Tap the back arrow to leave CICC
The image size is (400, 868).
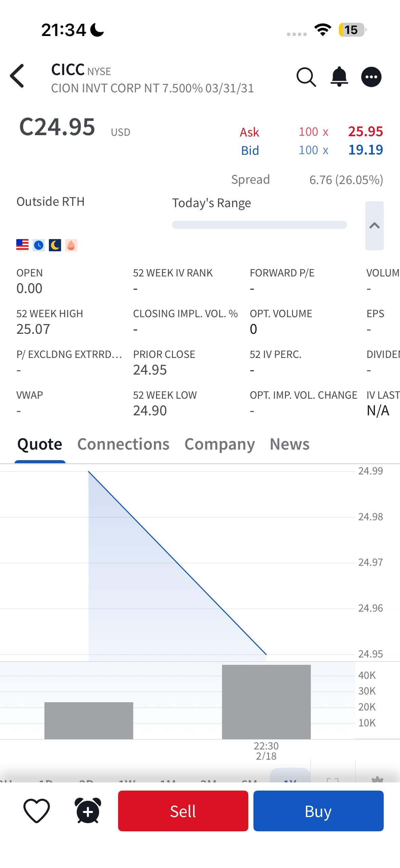(17, 76)
